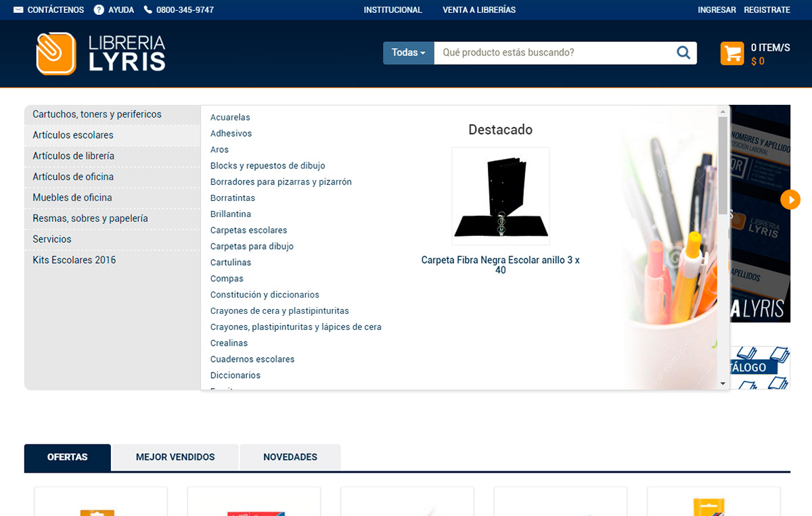Click the question mark Ayuda icon
The image size is (812, 516).
99,10
